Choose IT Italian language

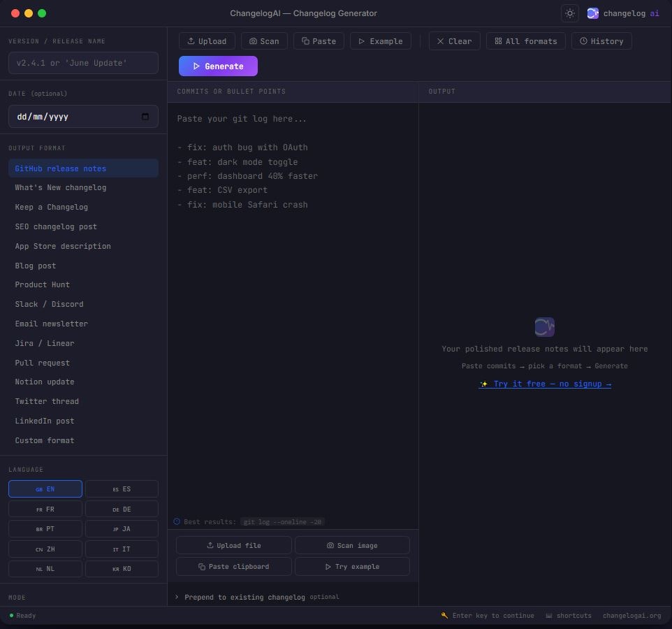(x=122, y=549)
